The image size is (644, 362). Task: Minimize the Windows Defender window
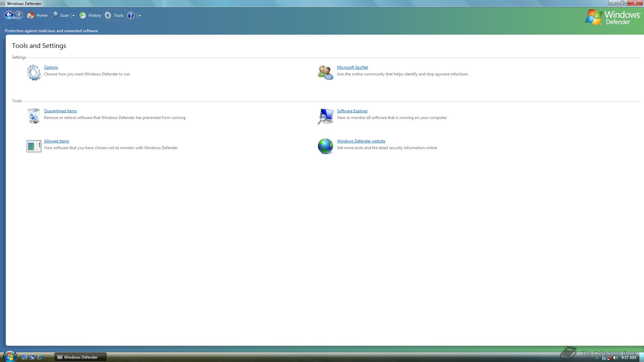coord(613,3)
